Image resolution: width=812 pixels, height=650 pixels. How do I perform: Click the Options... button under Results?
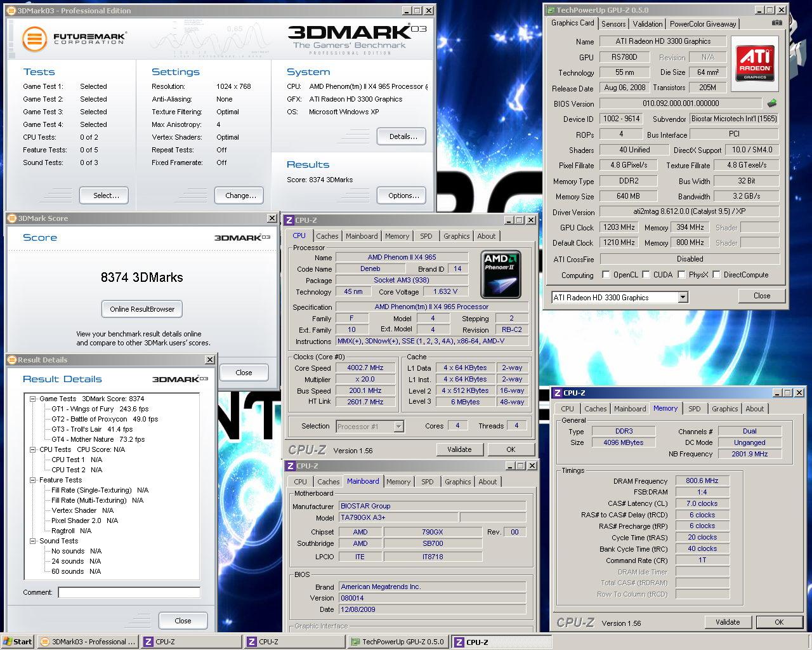(402, 196)
